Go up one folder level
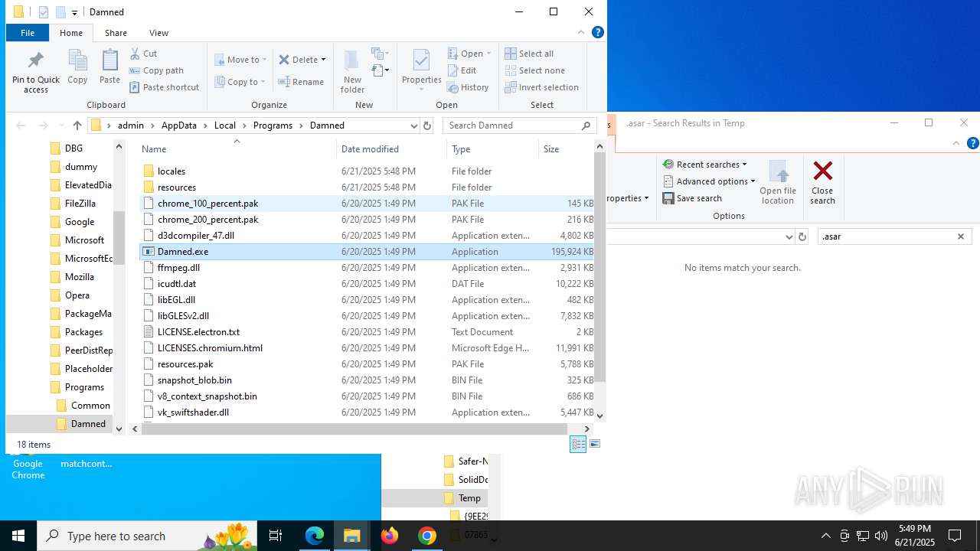Viewport: 980px width, 551px height. (77, 126)
